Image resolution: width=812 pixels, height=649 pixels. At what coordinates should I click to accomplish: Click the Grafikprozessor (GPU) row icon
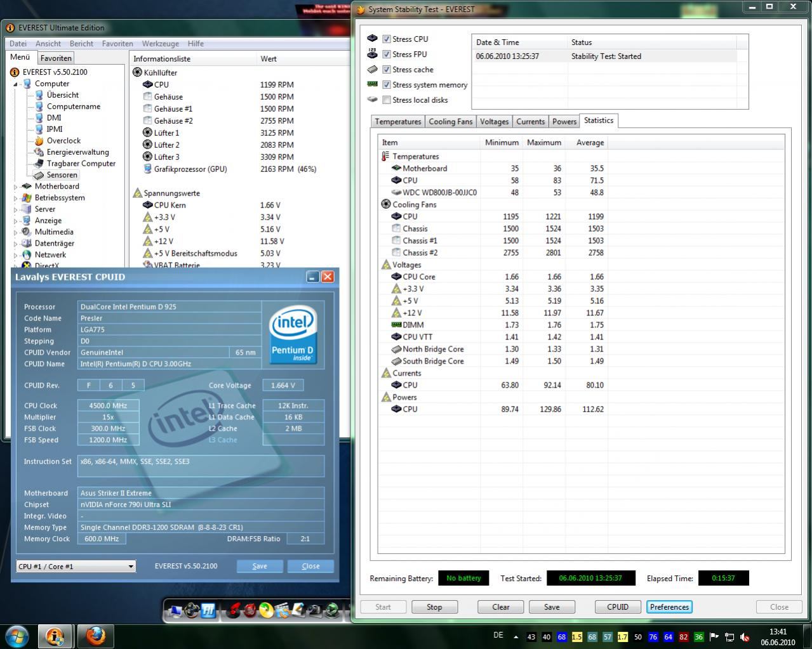(147, 169)
